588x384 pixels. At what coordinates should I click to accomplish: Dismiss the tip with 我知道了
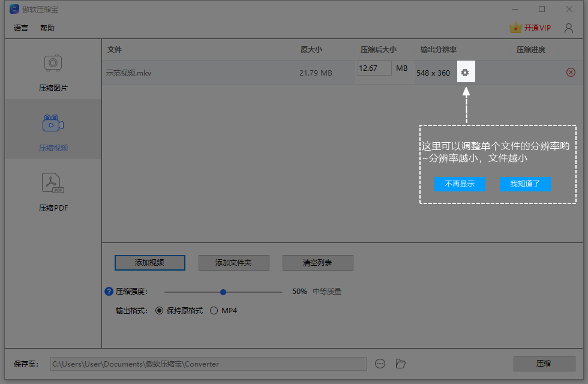[525, 184]
